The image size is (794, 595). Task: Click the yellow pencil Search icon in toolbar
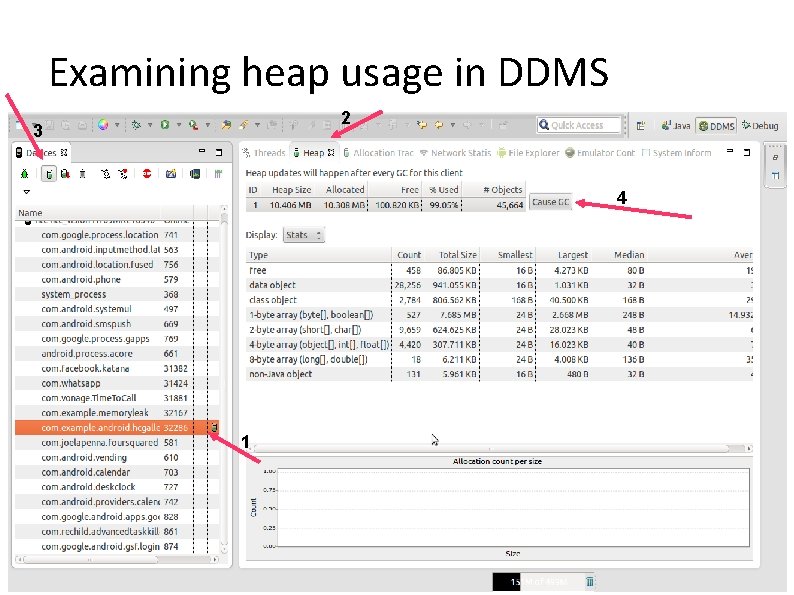point(244,125)
